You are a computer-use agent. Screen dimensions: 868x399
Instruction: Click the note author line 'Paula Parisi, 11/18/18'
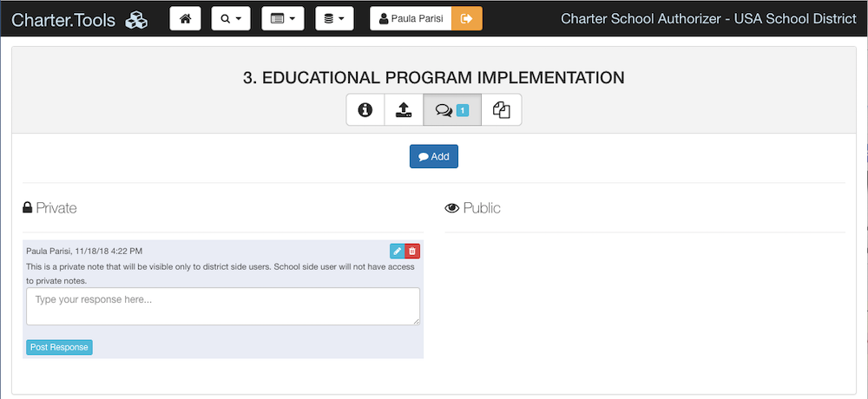[x=84, y=252]
